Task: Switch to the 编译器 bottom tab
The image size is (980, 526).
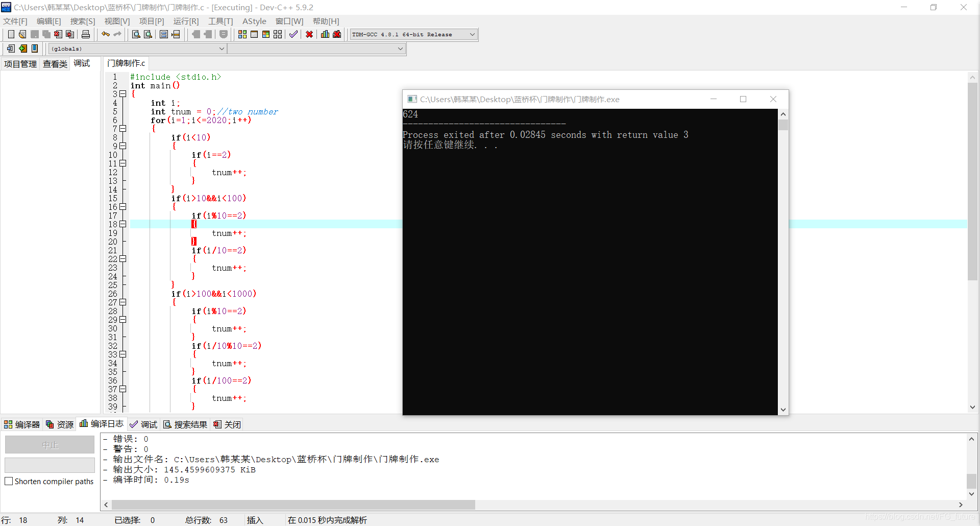Action: pyautogui.click(x=22, y=424)
